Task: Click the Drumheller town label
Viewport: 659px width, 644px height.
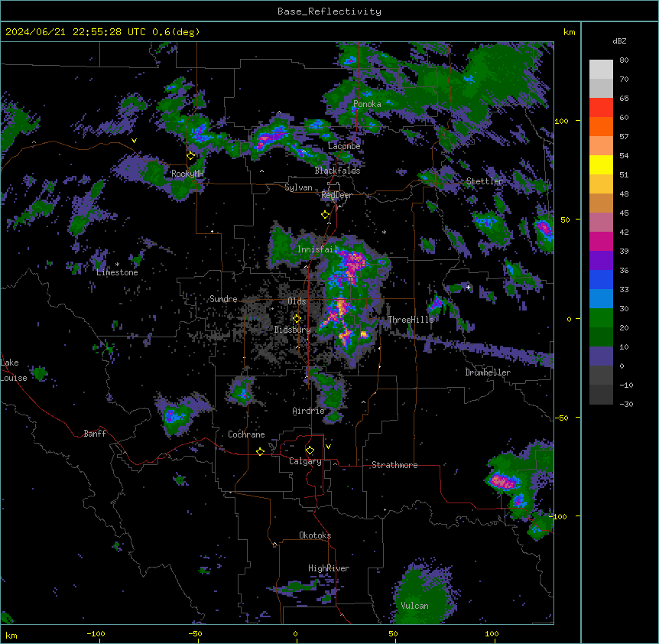Action: pos(488,372)
